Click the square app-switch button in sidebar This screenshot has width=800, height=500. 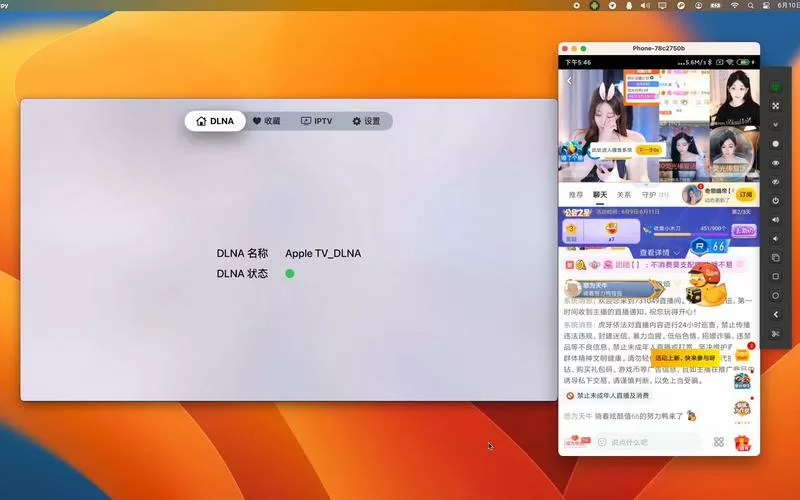pos(776,277)
